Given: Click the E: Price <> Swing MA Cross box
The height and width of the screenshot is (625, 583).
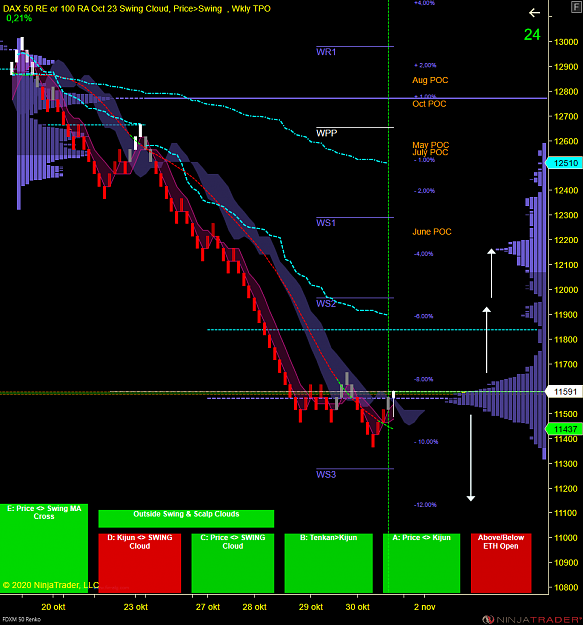Looking at the screenshot, I should click(44, 548).
